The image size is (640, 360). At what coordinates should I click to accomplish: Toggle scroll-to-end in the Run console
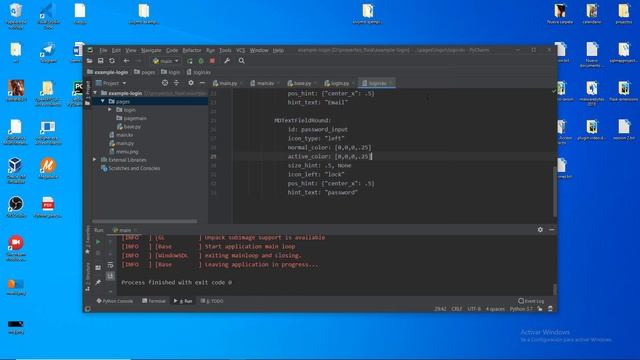110,276
